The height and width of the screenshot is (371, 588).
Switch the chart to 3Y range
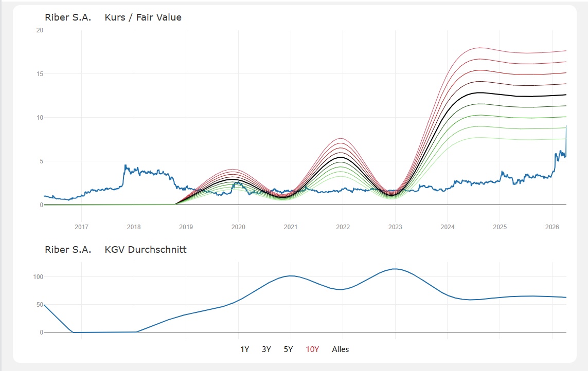[x=266, y=349]
